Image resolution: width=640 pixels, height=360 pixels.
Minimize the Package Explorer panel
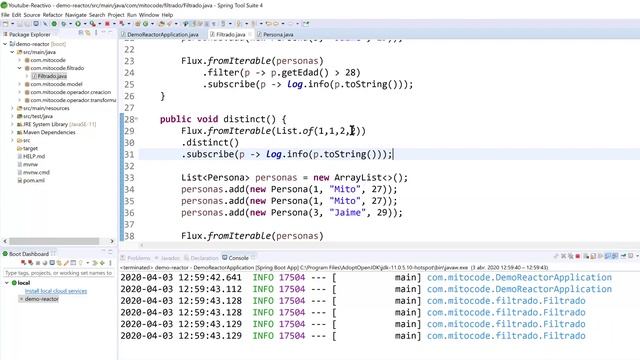103,32
